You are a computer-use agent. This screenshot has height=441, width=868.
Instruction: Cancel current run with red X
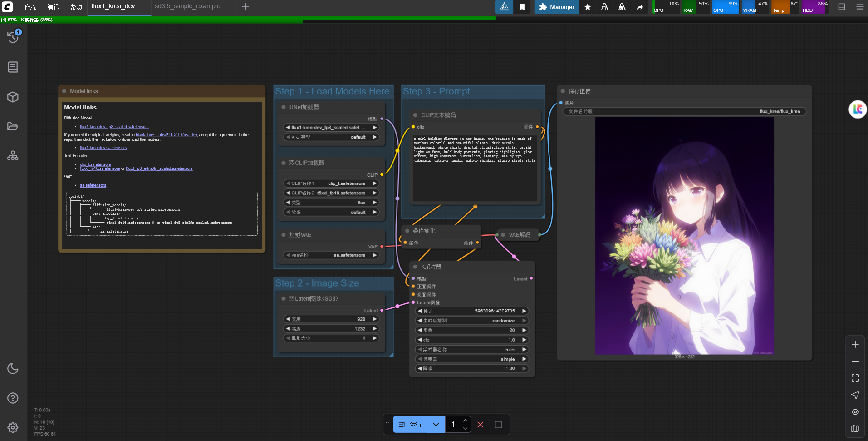481,425
